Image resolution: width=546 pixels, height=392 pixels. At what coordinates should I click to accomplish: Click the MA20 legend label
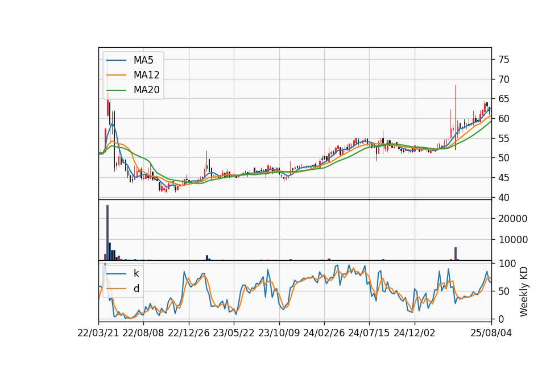(x=146, y=90)
